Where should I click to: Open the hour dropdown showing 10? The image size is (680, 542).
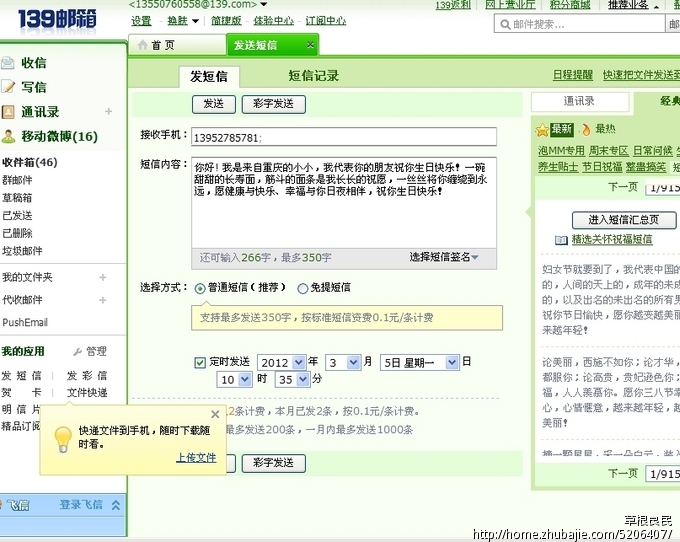[245, 379]
